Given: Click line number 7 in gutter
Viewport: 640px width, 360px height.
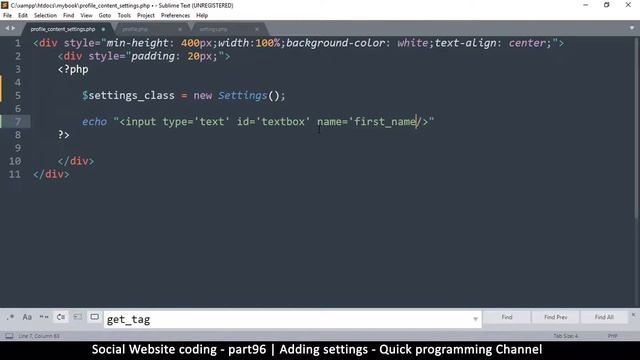Looking at the screenshot, I should [x=18, y=122].
